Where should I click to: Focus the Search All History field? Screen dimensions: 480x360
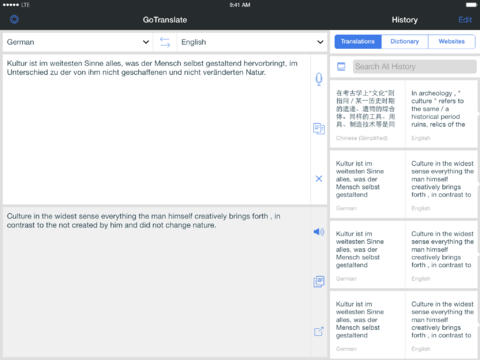[415, 67]
